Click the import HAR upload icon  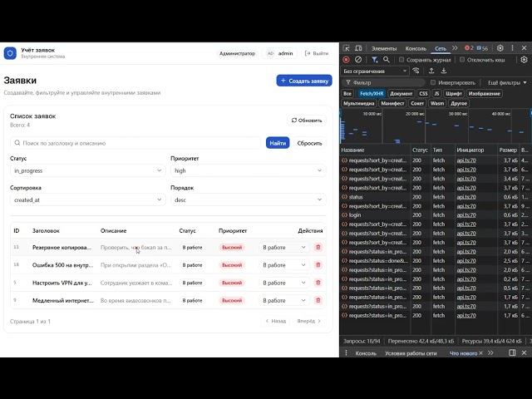431,71
